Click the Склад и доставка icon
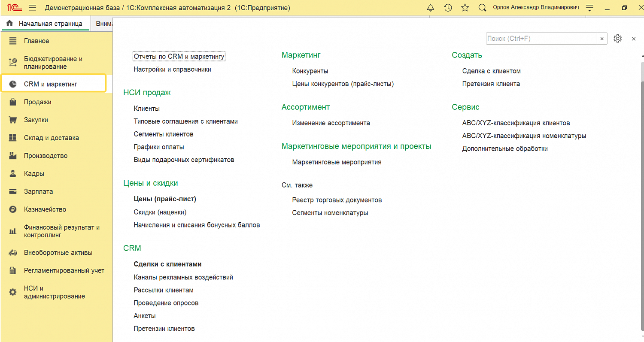644x342 pixels. coord(13,138)
